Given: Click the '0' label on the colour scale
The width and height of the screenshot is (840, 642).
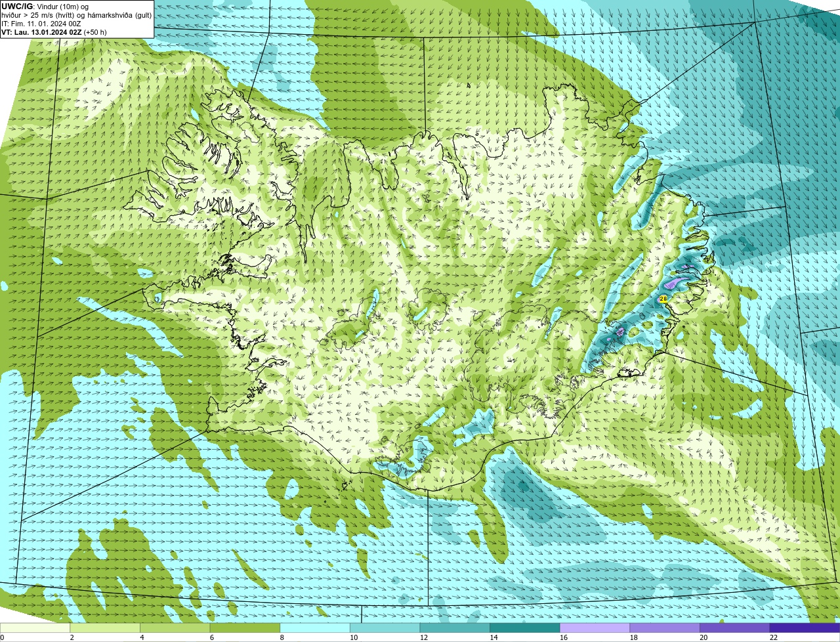Looking at the screenshot, I should pos(2,637).
